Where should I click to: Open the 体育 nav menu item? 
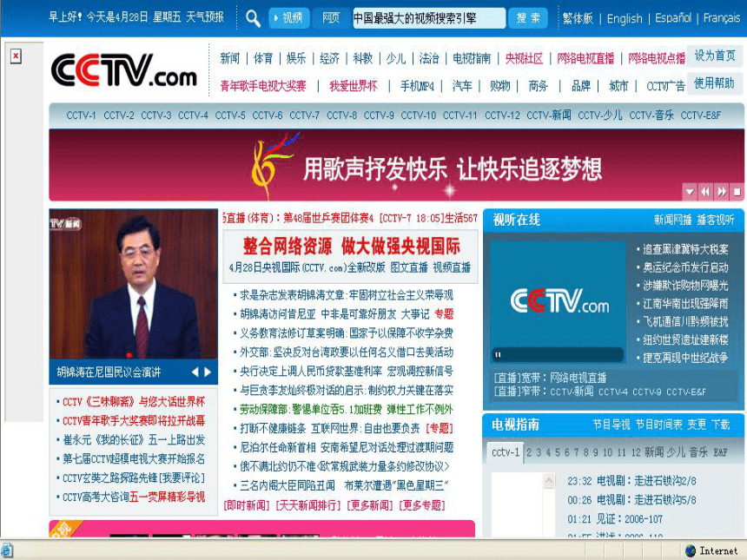click(x=263, y=58)
